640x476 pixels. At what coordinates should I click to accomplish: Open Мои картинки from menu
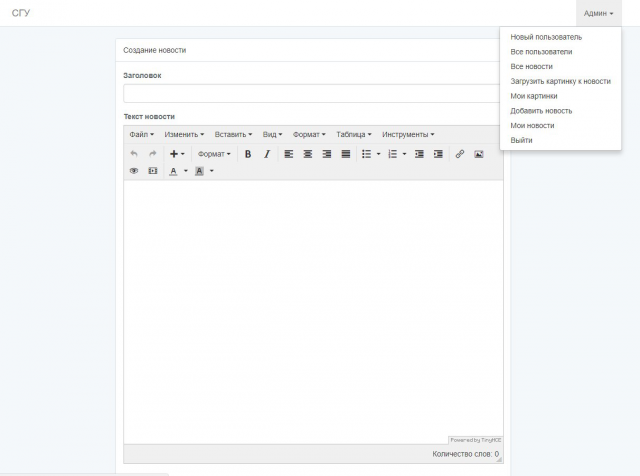[534, 96]
